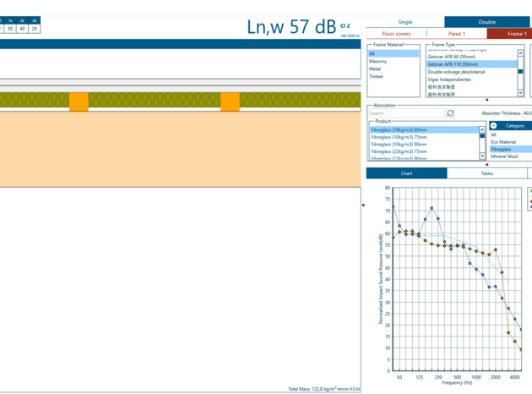Click the right orange joist in drawing
This screenshot has height=394, width=532.
pos(230,101)
